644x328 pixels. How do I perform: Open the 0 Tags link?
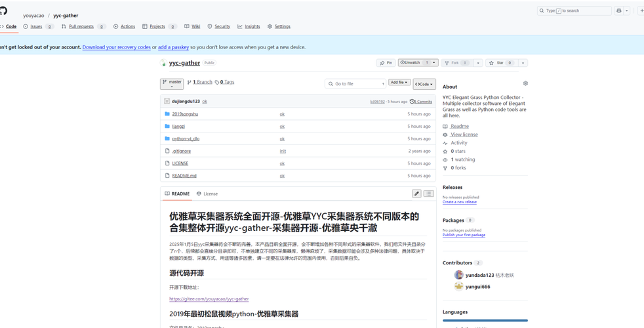tap(225, 82)
